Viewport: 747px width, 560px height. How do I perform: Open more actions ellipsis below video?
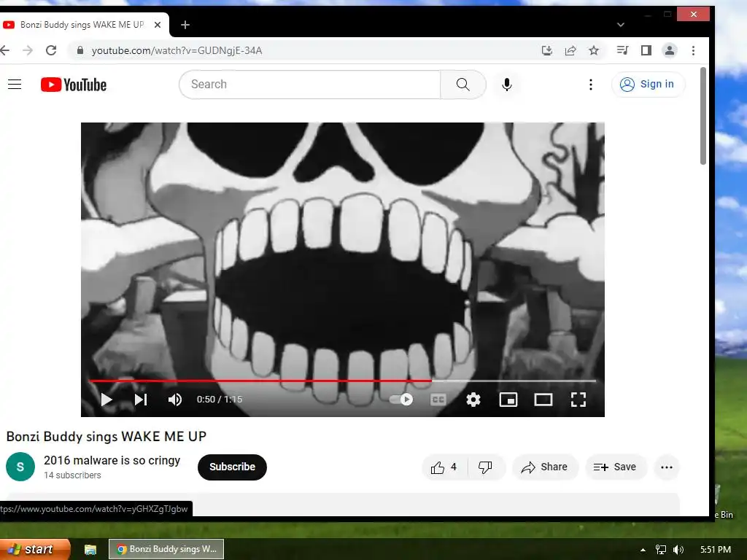[x=667, y=467]
